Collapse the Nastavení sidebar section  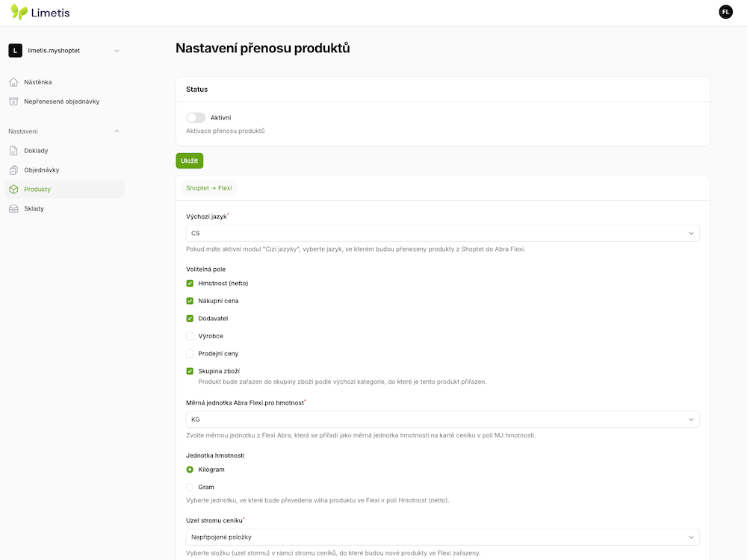pyautogui.click(x=64, y=131)
